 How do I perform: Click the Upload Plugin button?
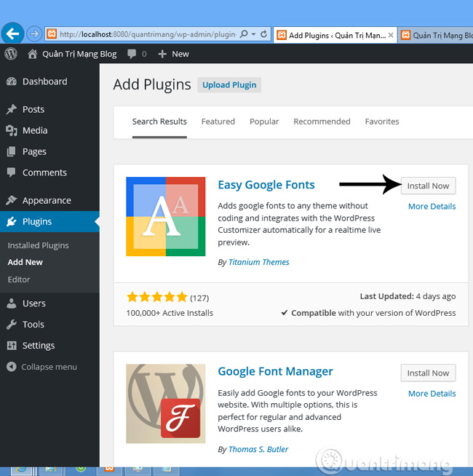pyautogui.click(x=229, y=84)
